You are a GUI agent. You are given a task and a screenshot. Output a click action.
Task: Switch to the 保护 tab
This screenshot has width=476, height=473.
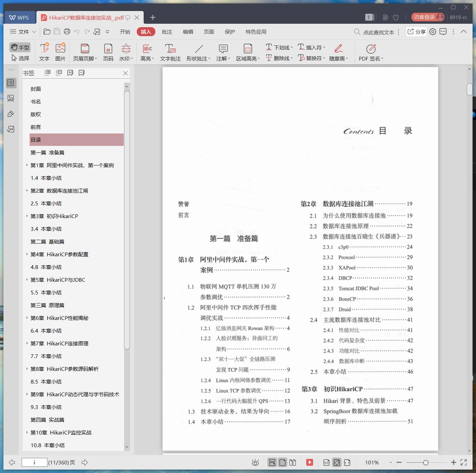click(x=230, y=32)
